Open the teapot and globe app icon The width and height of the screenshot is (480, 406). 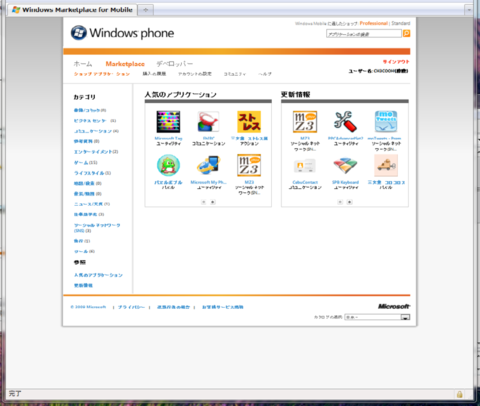[x=208, y=122]
